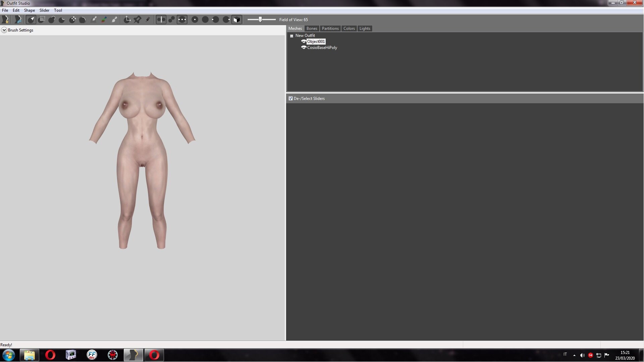Activate the Vertex edit pencil tool
Screen dimensions: 644x362
(x=148, y=19)
